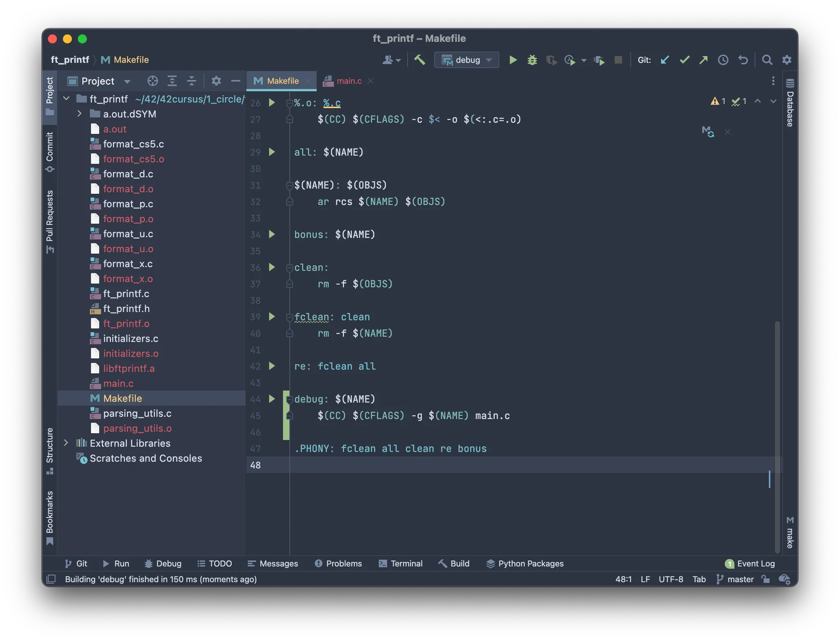Open Search Everywhere magnifier icon
The height and width of the screenshot is (642, 840).
tap(767, 60)
